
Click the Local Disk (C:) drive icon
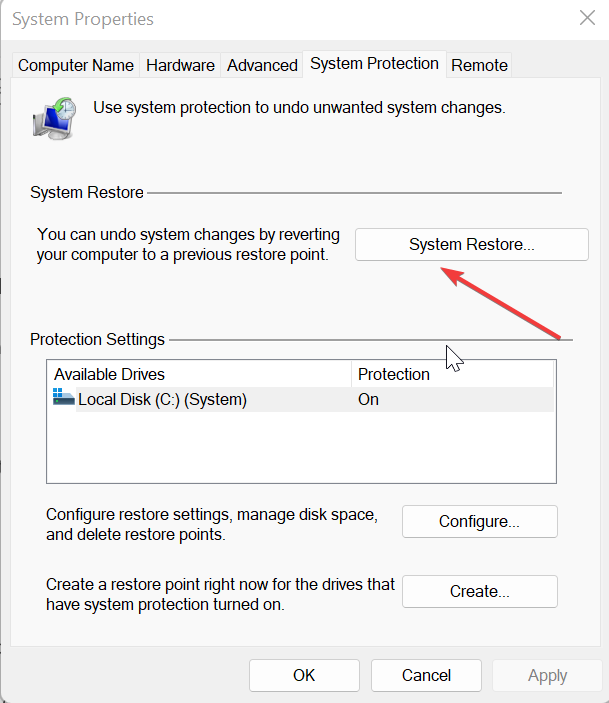64,399
